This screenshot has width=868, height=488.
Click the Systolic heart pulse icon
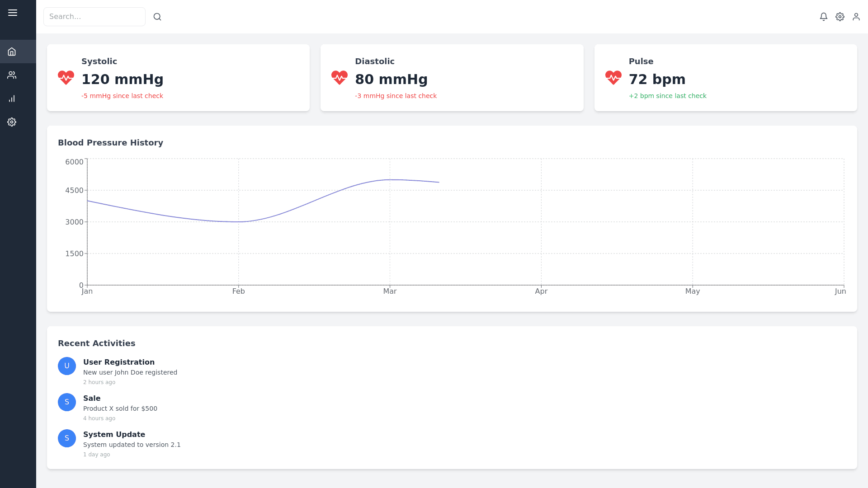(66, 78)
